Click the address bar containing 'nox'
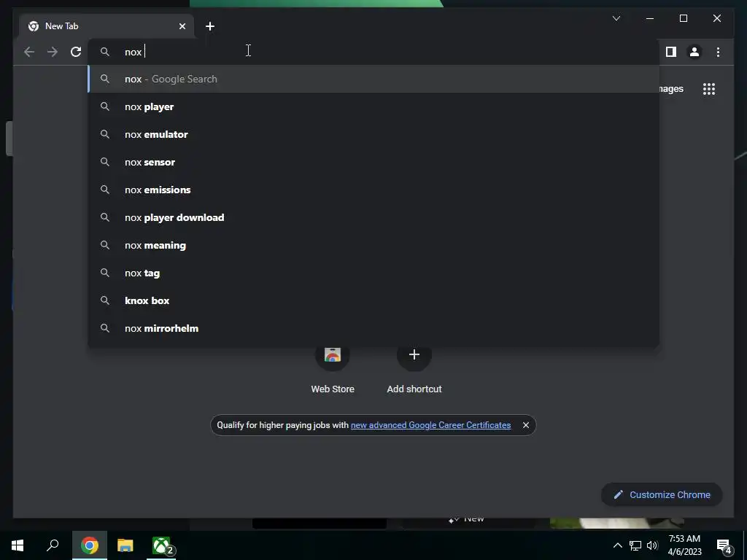The width and height of the screenshot is (747, 560). pyautogui.click(x=373, y=52)
